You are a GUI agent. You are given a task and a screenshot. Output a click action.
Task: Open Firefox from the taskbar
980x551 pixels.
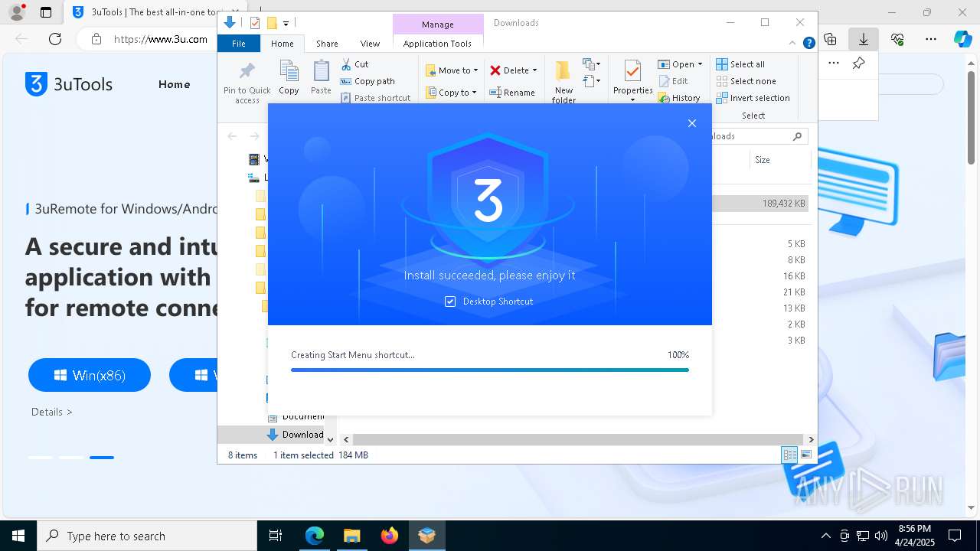point(389,536)
